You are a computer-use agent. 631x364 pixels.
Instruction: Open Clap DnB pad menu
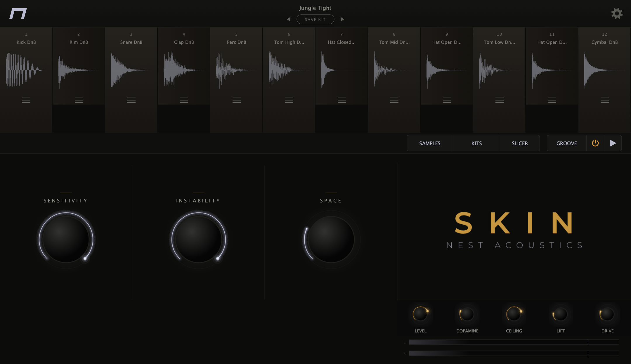[x=184, y=100]
